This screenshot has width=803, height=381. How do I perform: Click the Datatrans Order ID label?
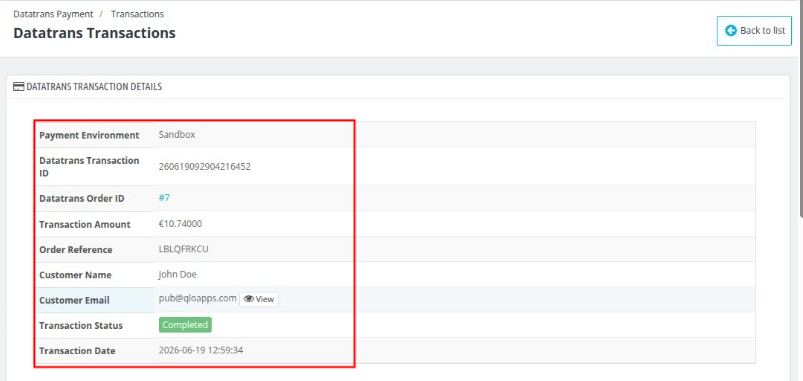[81, 199]
